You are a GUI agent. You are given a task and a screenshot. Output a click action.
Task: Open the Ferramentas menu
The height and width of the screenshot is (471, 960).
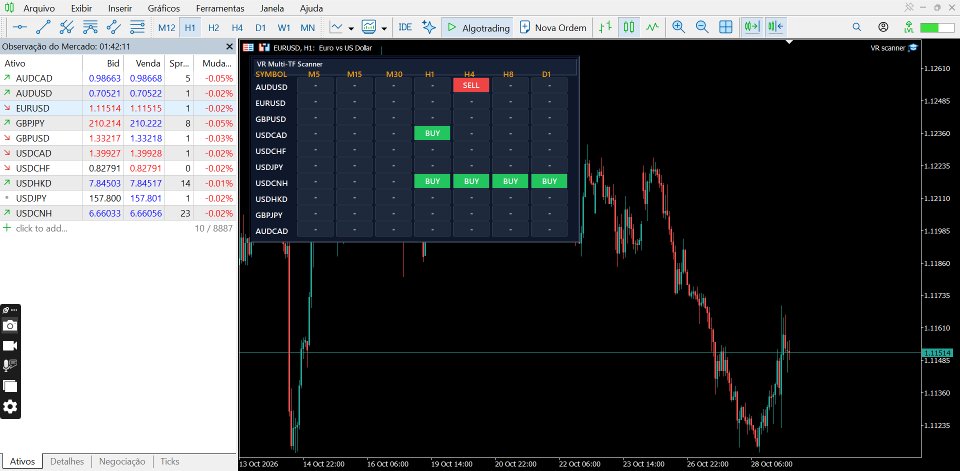click(220, 9)
